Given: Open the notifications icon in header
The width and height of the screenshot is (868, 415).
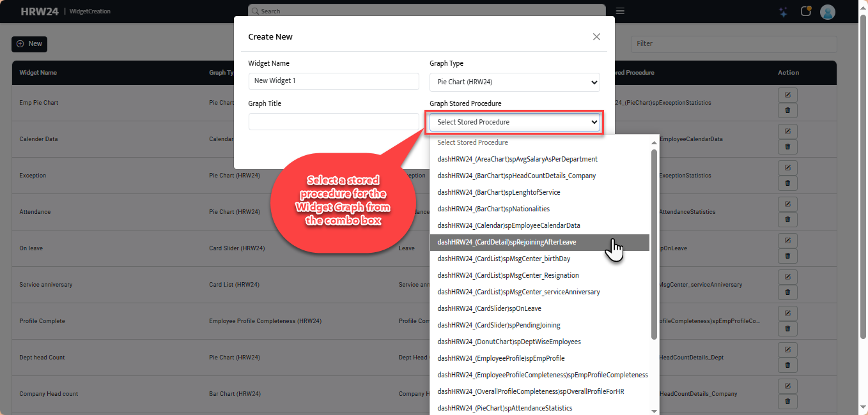Looking at the screenshot, I should coord(805,11).
